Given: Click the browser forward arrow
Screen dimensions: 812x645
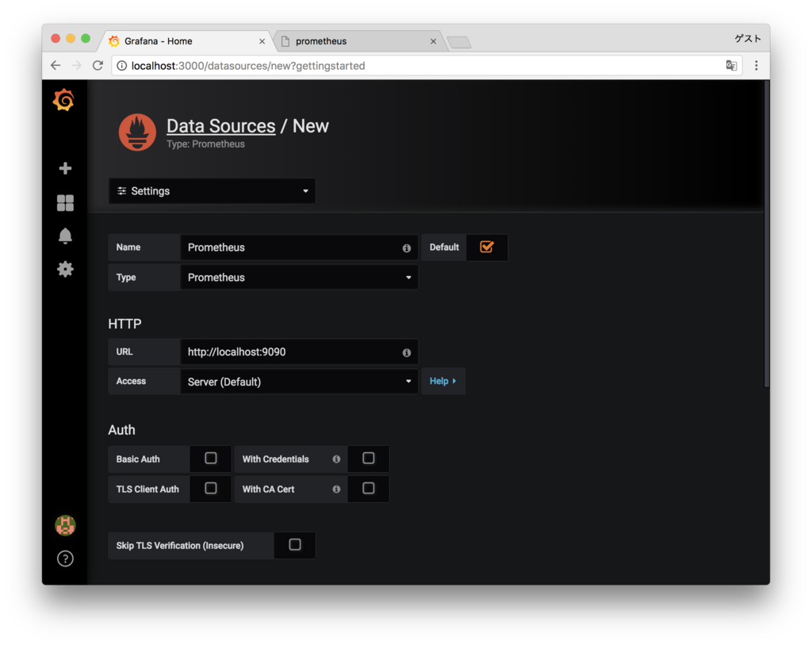Looking at the screenshot, I should [77, 65].
